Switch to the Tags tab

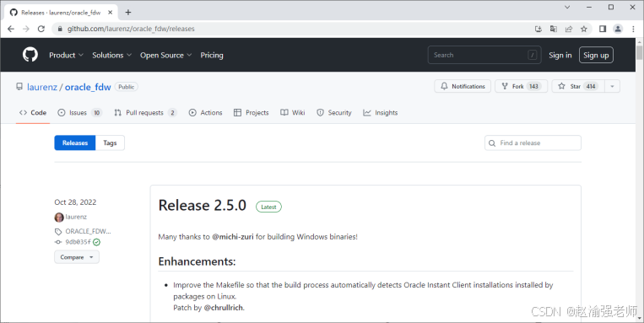coord(110,143)
